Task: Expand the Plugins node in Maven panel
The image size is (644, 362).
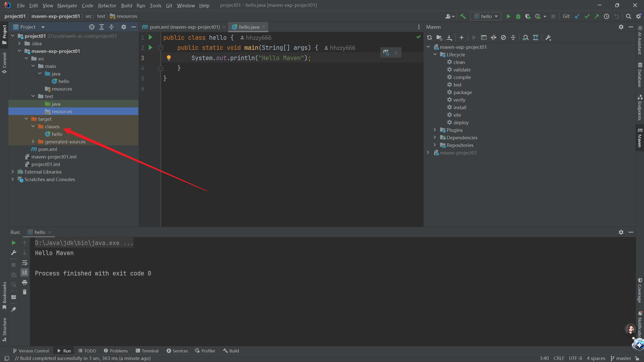Action: tap(435, 130)
